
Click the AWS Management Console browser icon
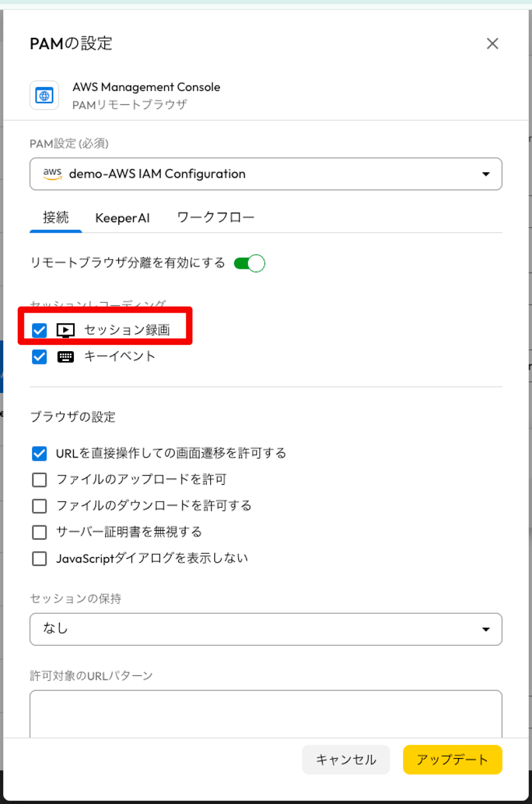coord(45,95)
